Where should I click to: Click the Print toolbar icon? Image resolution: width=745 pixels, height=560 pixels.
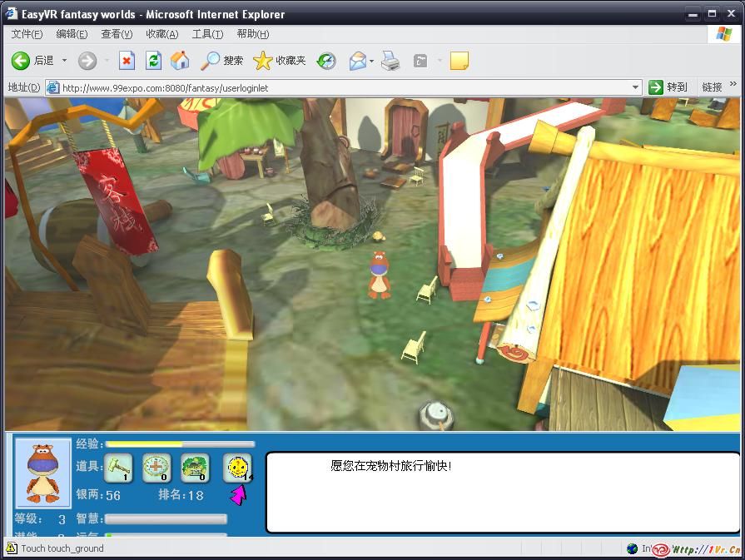pyautogui.click(x=390, y=61)
